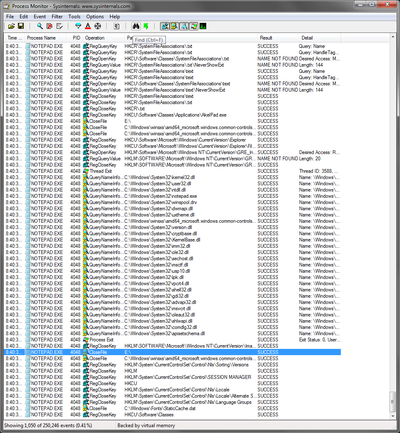Toggle Show Process and Thread Activity button
Screen dimensions: 400x433
(x=193, y=26)
